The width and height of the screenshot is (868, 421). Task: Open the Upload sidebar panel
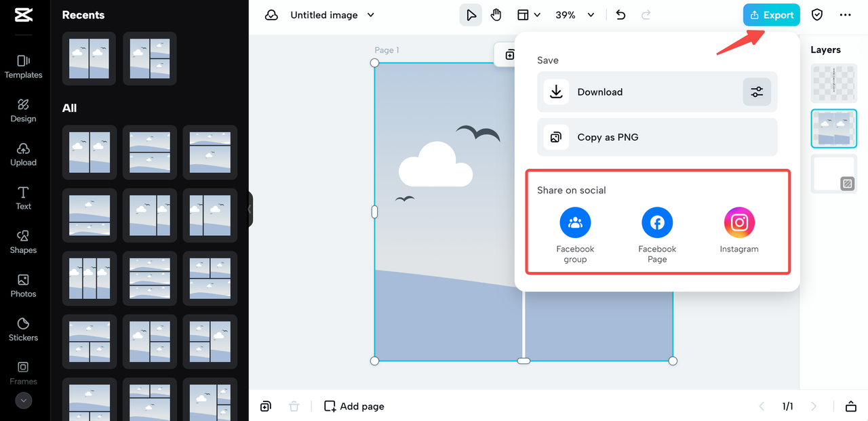23,155
